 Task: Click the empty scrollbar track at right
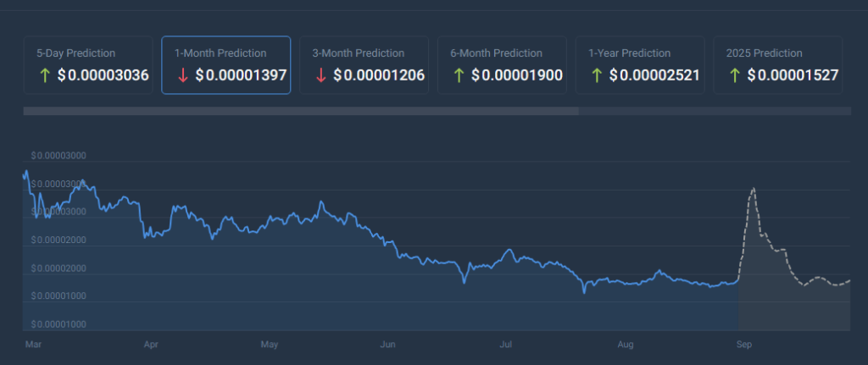[x=715, y=111]
